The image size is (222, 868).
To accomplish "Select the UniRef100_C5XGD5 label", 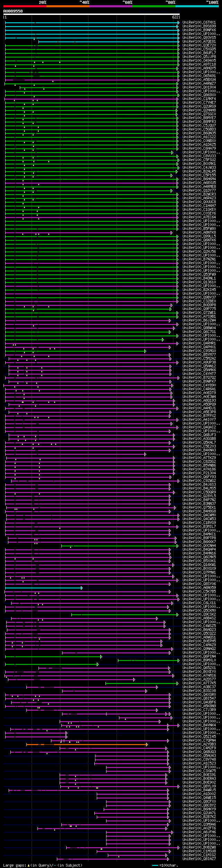I will 199,49.
